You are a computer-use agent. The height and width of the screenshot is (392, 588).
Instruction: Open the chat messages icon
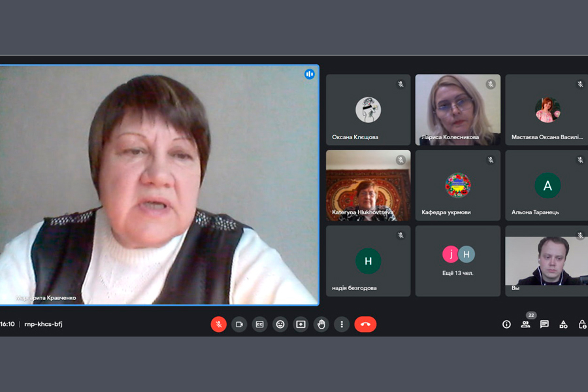(544, 325)
